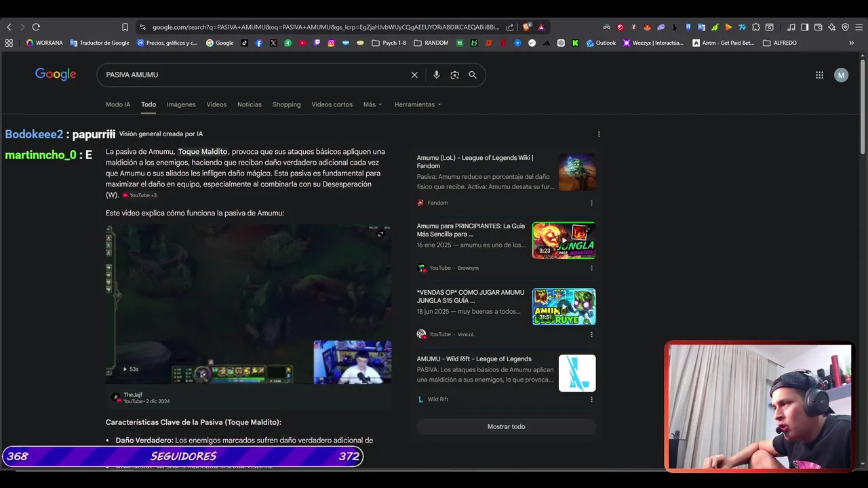Open Brave Leo AI sparkle icon
The width and height of the screenshot is (868, 488).
tap(831, 27)
